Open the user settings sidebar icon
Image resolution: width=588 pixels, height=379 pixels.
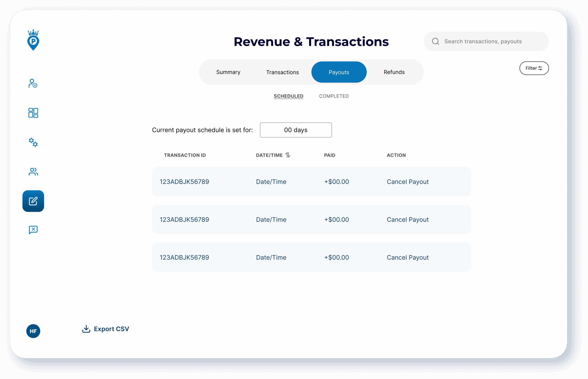(x=33, y=84)
